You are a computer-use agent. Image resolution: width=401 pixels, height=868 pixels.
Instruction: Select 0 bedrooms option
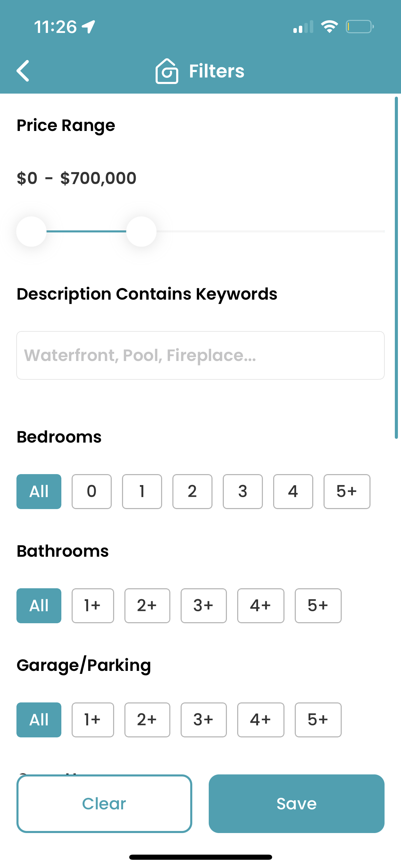tap(92, 492)
